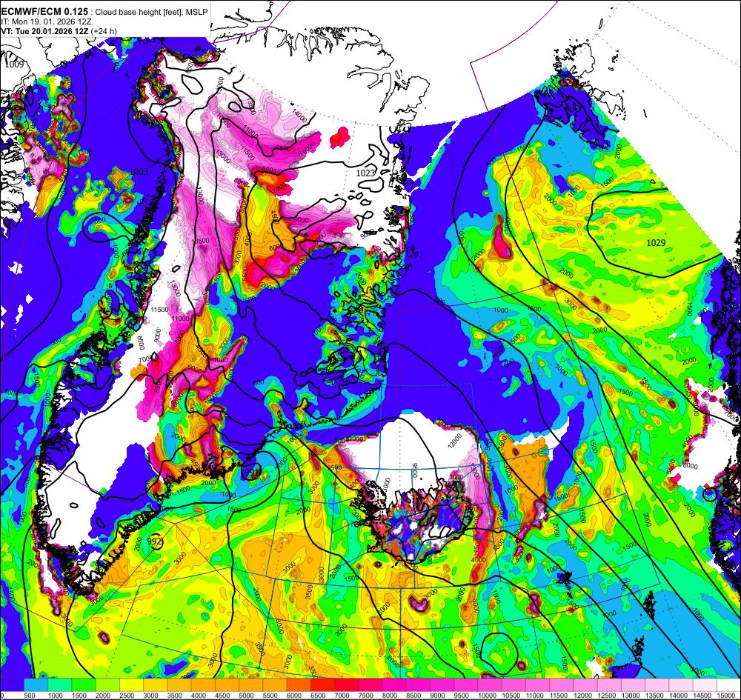The image size is (741, 700).
Task: Click the 500 label on the legend scale
Action: point(30,696)
